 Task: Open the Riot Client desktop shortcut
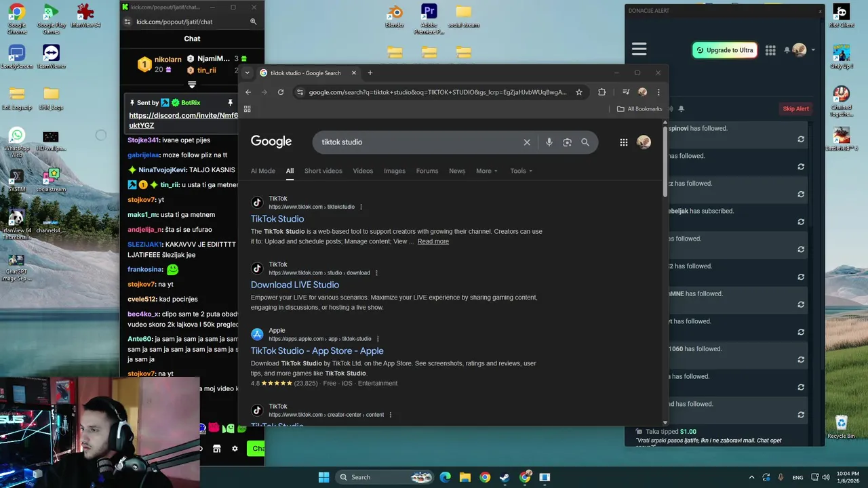[841, 16]
